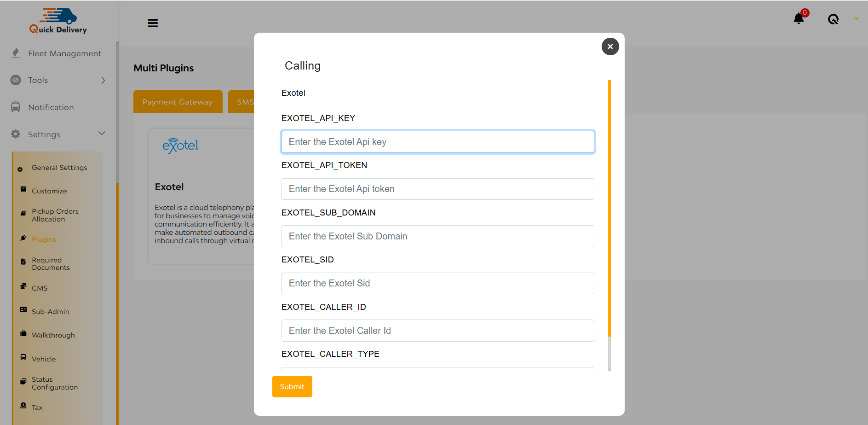Click the CMS icon
The height and width of the screenshot is (425, 868).
click(23, 286)
